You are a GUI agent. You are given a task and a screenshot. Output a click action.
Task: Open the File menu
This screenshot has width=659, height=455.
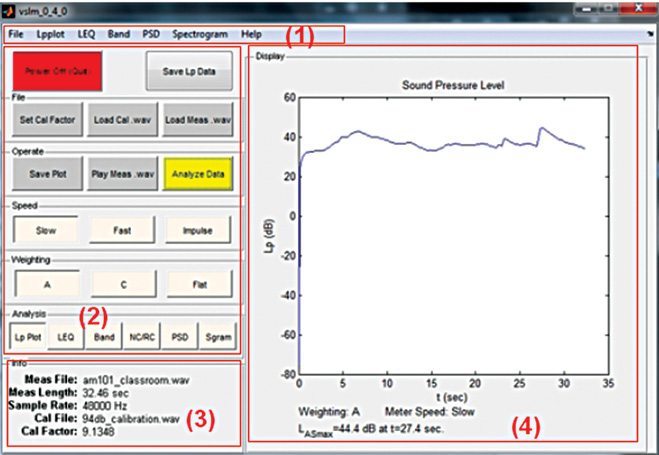15,34
